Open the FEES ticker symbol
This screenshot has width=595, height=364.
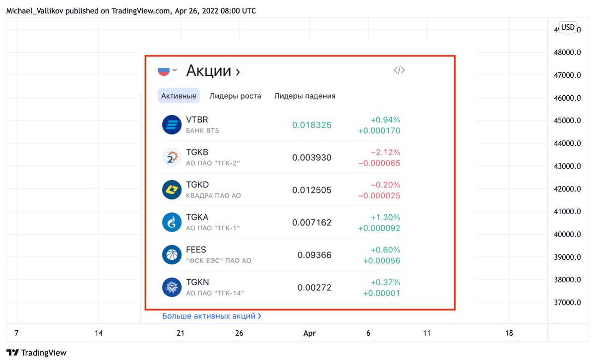click(196, 249)
